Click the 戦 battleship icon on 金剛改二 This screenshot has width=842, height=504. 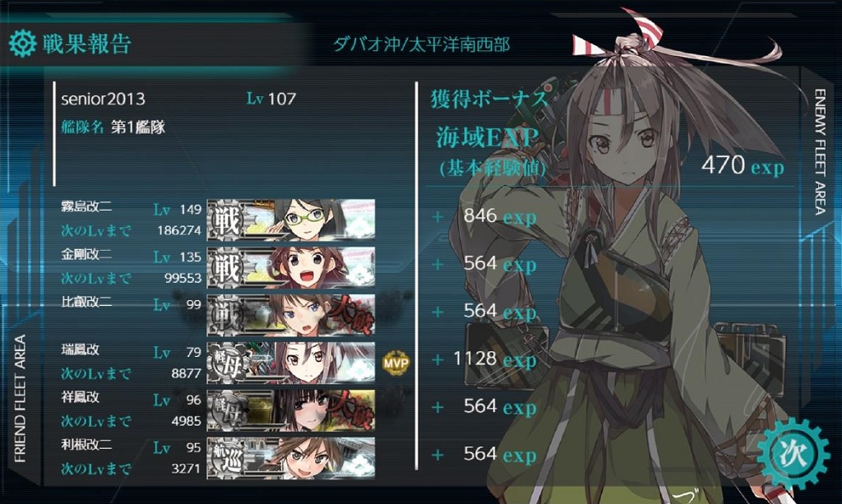click(227, 267)
